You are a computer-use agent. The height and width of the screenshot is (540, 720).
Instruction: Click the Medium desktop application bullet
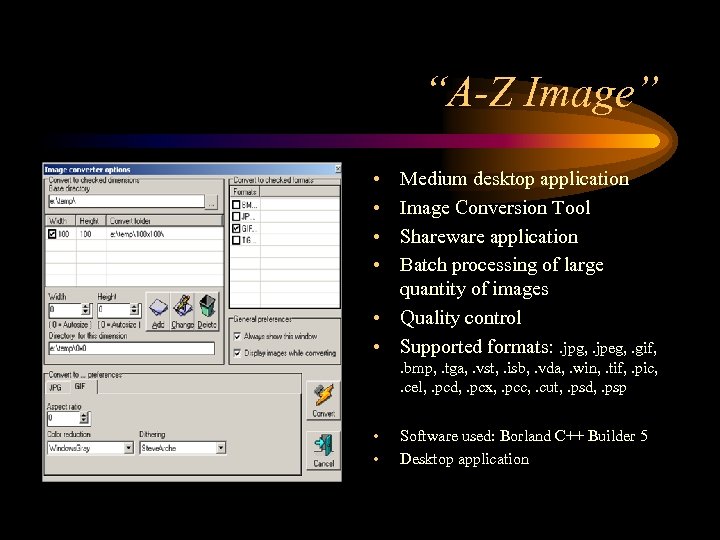pos(514,179)
